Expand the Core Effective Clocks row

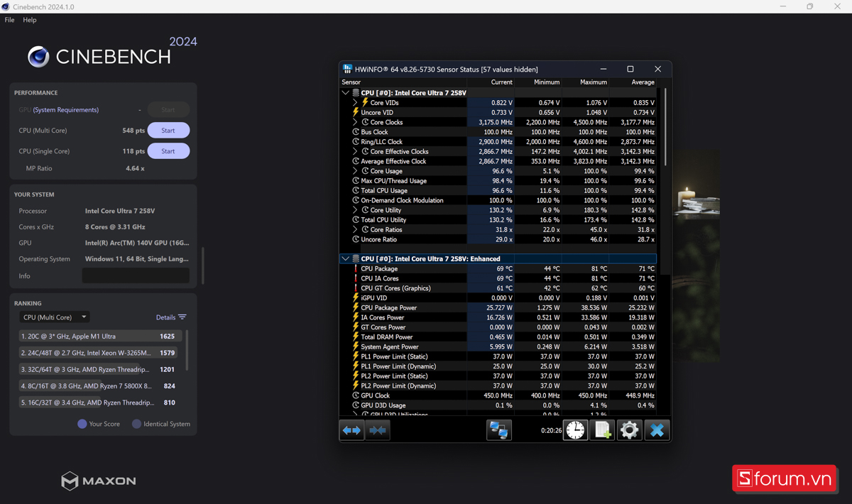click(x=355, y=151)
